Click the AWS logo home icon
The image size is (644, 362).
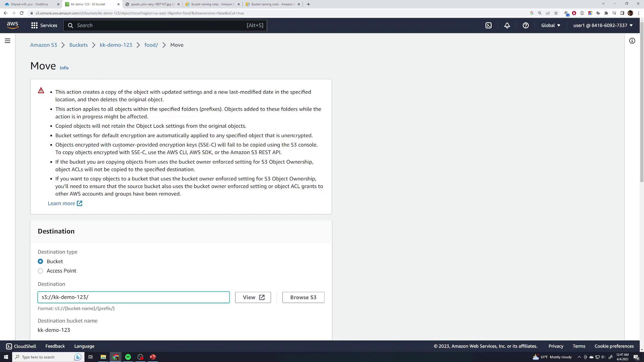(x=12, y=25)
